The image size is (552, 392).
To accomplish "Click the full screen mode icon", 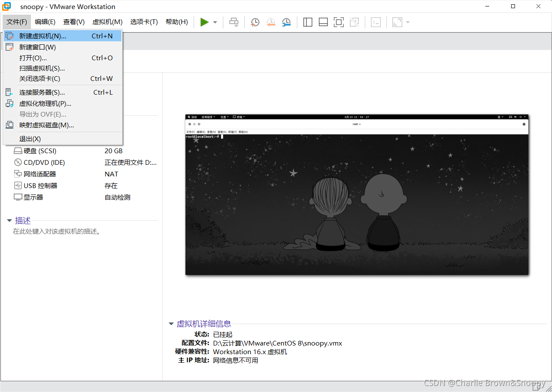I will point(339,22).
